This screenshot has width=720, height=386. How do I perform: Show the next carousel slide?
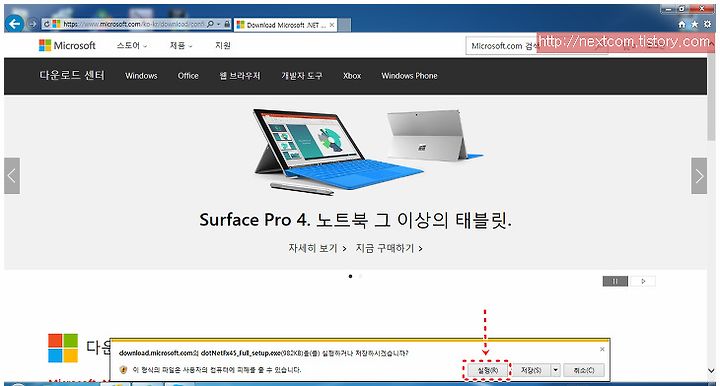699,176
